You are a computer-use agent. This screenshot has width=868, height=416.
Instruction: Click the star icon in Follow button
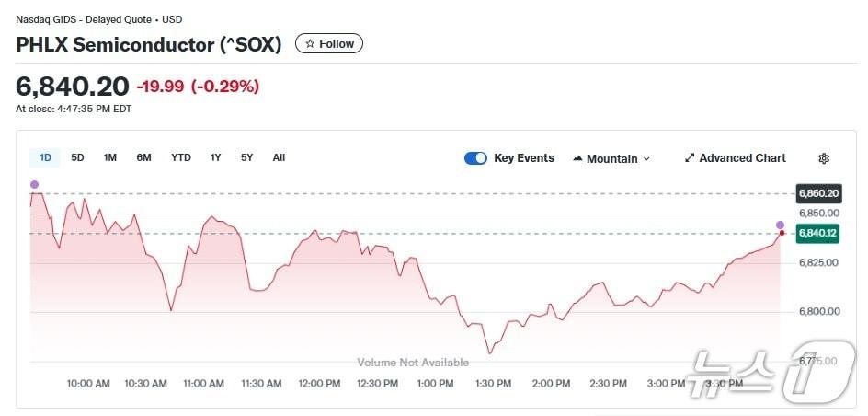click(310, 43)
